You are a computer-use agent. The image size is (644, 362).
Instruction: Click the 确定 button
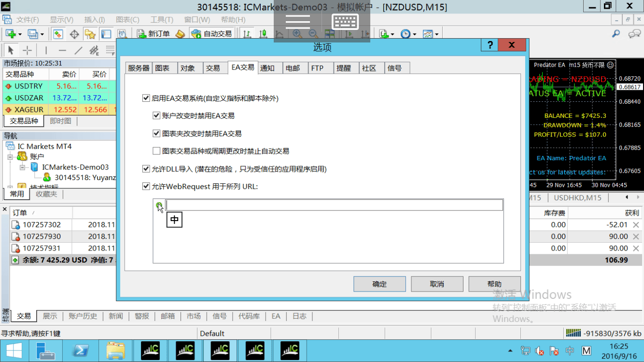(379, 284)
